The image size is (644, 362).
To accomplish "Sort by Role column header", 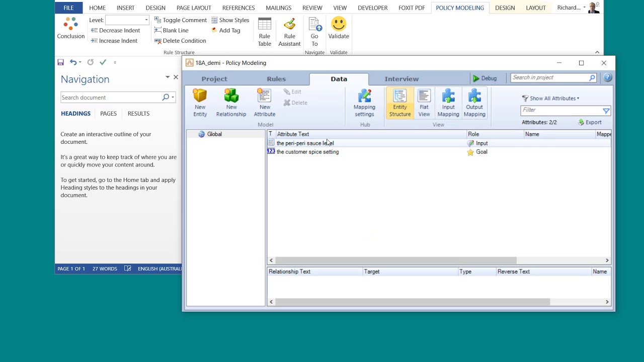I will coord(495,134).
